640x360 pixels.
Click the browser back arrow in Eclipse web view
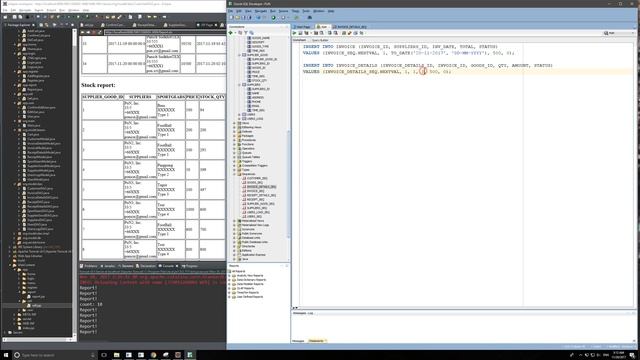click(x=82, y=32)
